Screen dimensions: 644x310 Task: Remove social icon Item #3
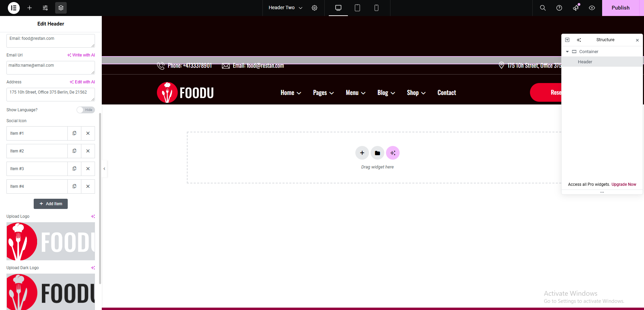click(88, 169)
